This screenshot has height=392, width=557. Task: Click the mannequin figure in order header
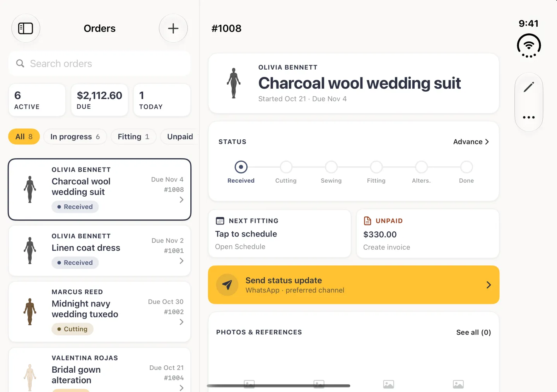[x=234, y=83]
